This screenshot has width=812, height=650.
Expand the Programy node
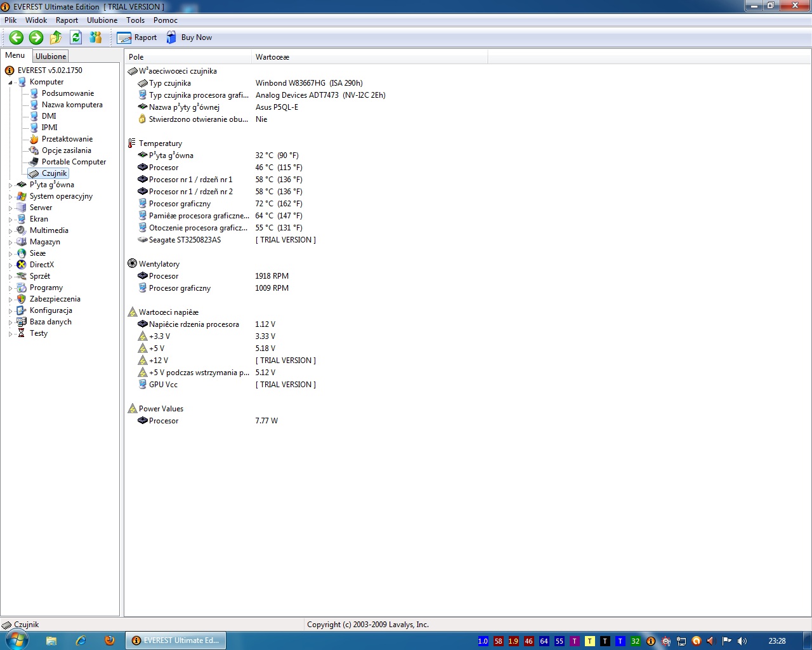click(x=11, y=288)
